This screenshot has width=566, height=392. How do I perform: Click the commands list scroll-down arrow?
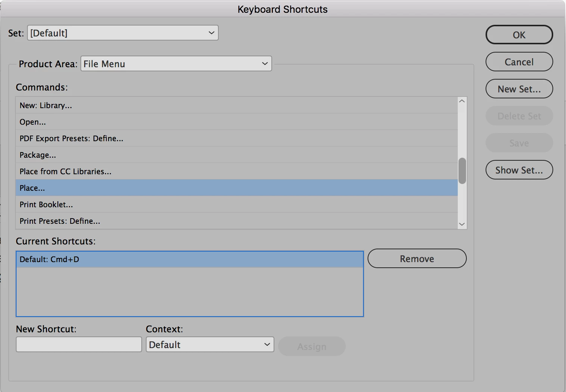[462, 224]
